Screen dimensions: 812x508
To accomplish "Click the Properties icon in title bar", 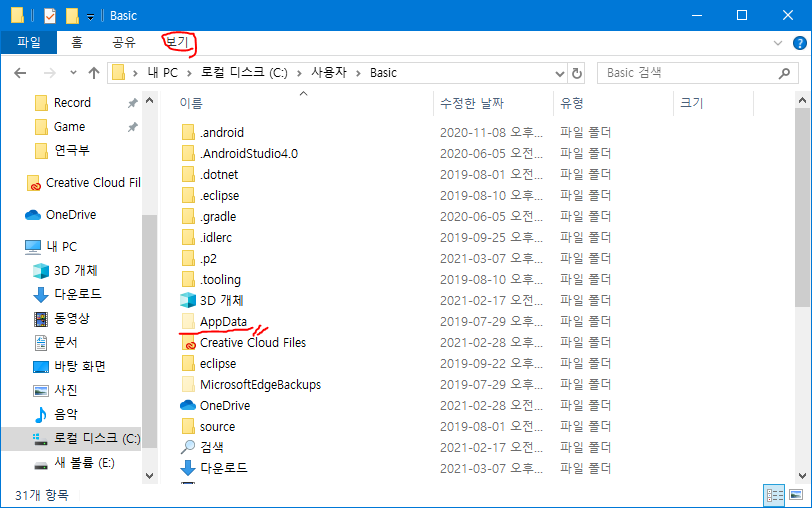I will pyautogui.click(x=50, y=16).
